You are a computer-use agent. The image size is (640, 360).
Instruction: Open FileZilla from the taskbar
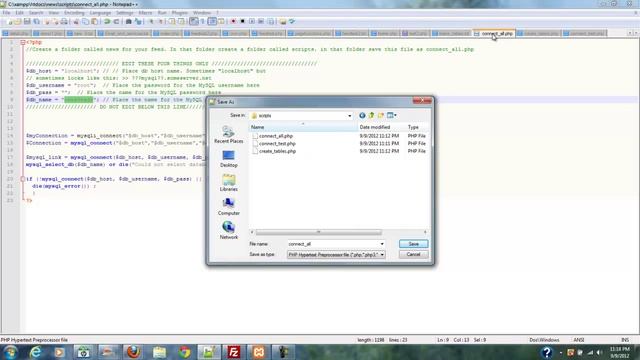coord(234,352)
